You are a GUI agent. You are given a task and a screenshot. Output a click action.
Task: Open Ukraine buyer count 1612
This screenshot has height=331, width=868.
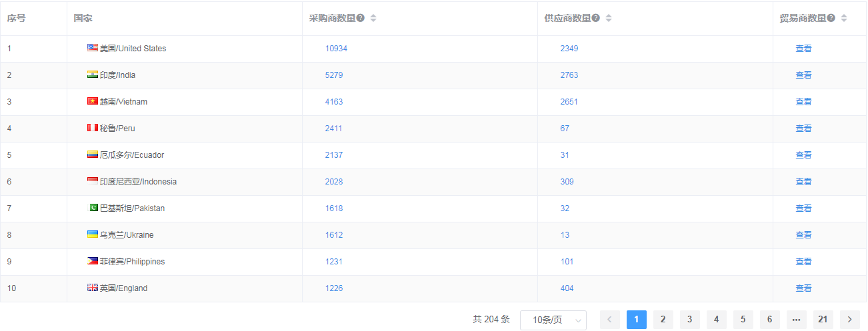(334, 235)
